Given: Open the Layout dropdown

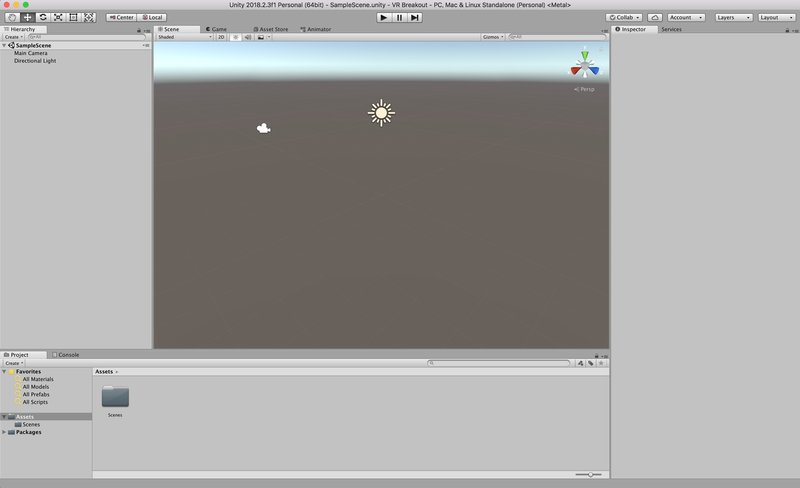Looking at the screenshot, I should click(777, 17).
